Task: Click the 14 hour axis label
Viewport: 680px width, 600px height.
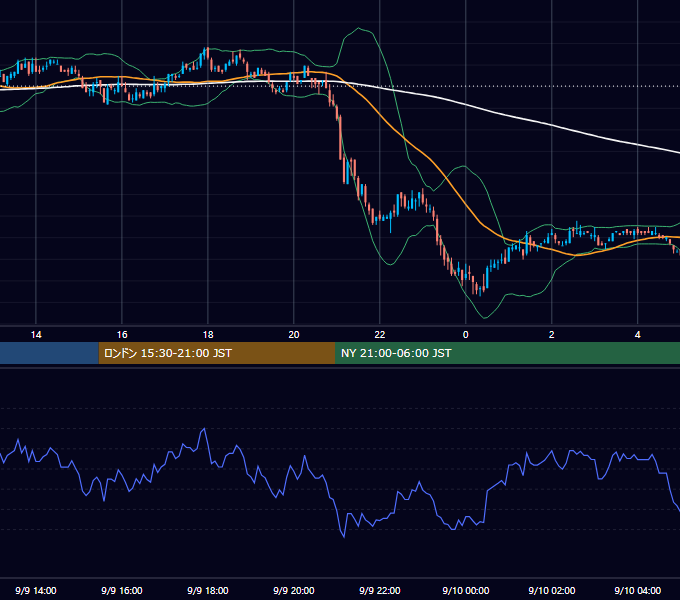Action: click(36, 335)
